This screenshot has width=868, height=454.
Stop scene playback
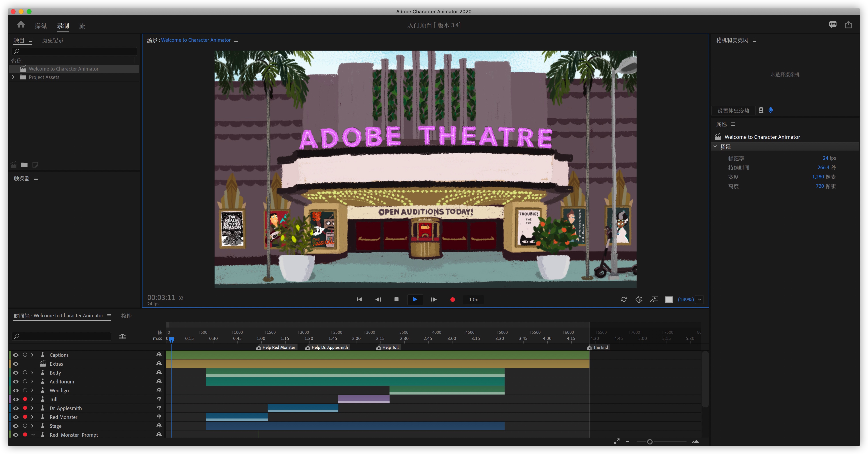pos(396,299)
